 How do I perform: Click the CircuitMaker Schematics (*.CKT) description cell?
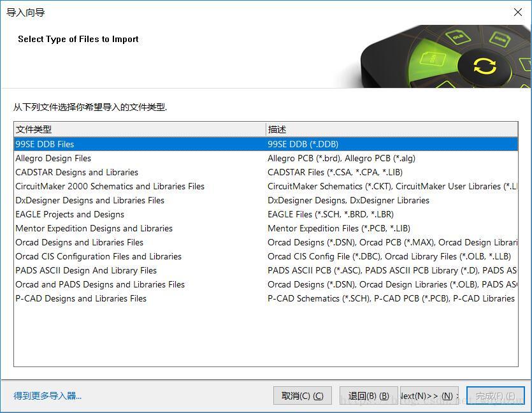pos(392,186)
